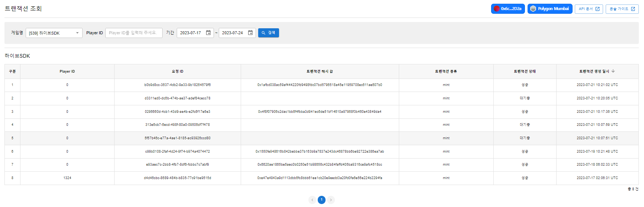
Task: Go to next page arrow
Action: coord(331,200)
